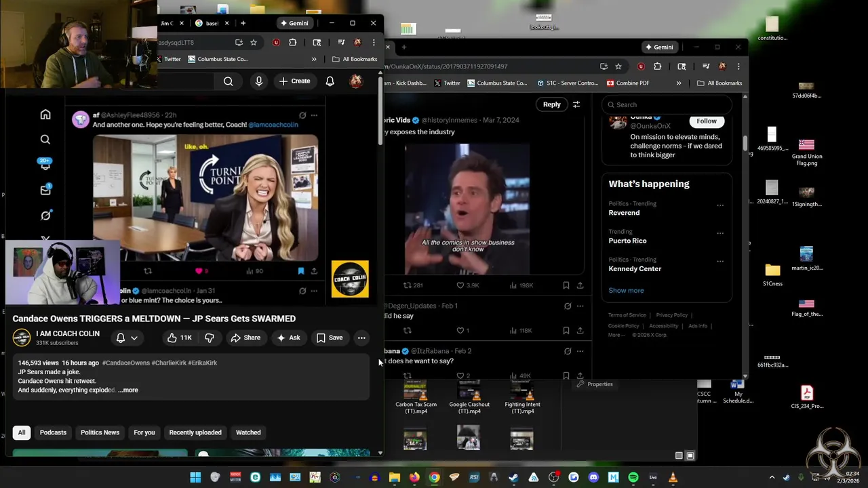
Task: Click the Ask button under the video
Action: click(288, 338)
